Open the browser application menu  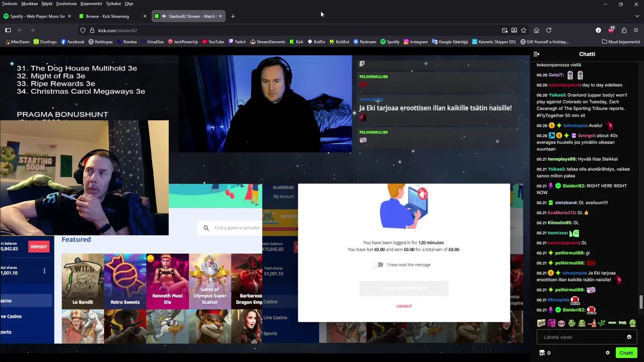pos(636,30)
